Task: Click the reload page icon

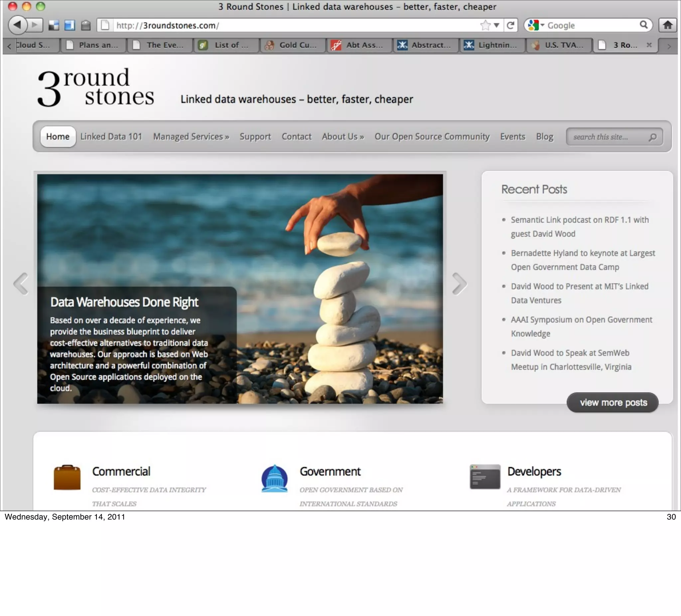Action: click(510, 25)
